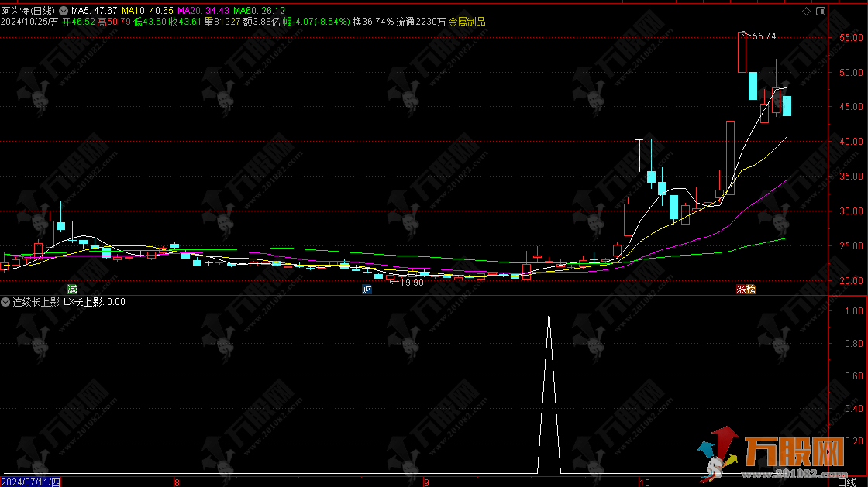Click the month 8 label on time axis
The image size is (868, 487).
click(177, 482)
